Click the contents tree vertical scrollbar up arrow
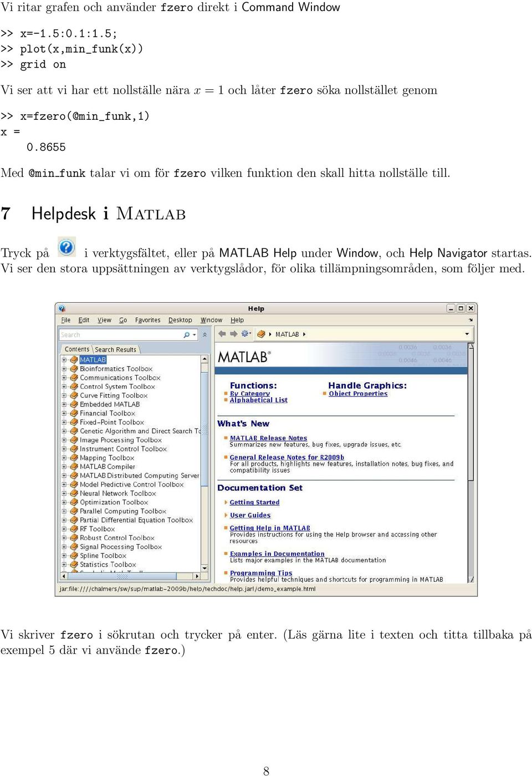Screen dimensions: 532x776 (x=204, y=359)
